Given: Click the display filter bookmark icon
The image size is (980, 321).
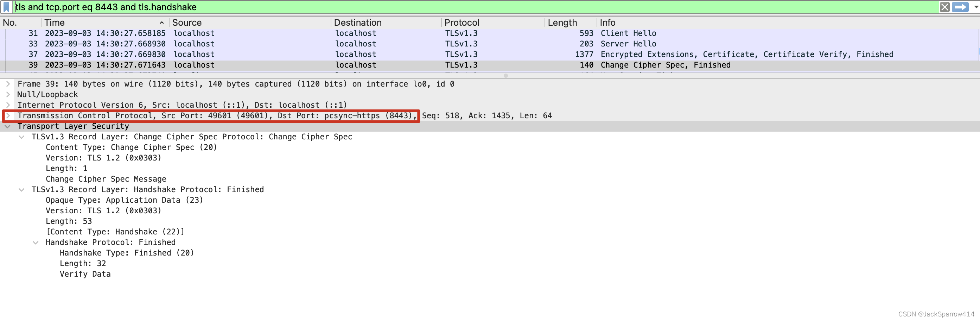Looking at the screenshot, I should click(x=6, y=7).
